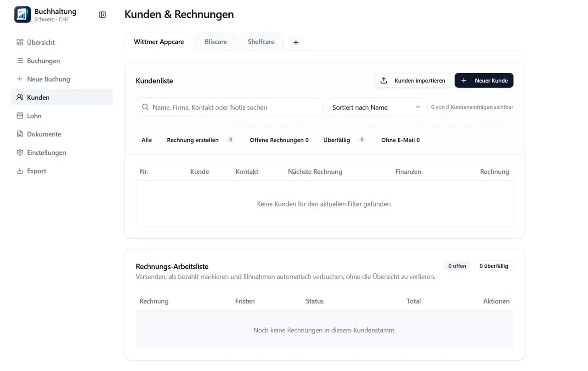This screenshot has width=588, height=371.
Task: Expand the sort dropdown chevron arrow
Action: click(x=418, y=107)
